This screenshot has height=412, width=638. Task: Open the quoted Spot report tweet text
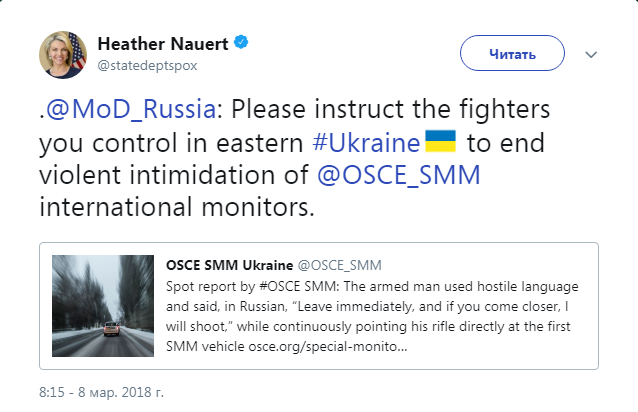(x=372, y=316)
